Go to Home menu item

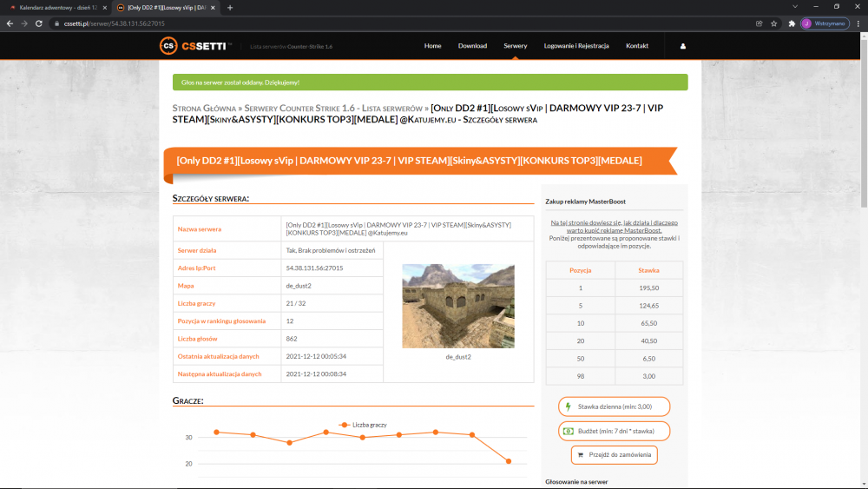pos(432,46)
